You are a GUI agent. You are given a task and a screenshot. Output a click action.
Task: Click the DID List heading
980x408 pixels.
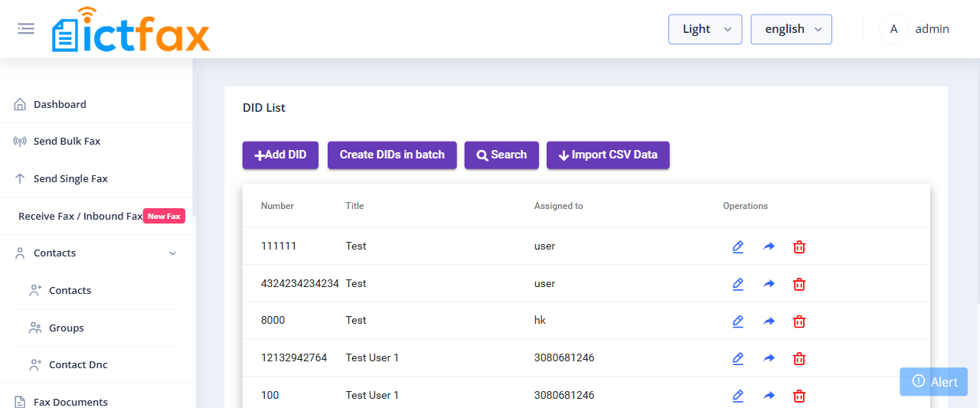tap(264, 108)
